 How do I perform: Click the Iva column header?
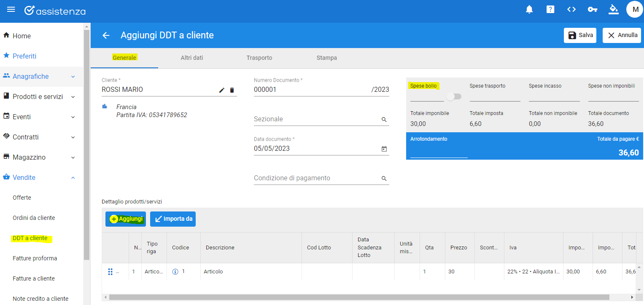tap(534, 248)
